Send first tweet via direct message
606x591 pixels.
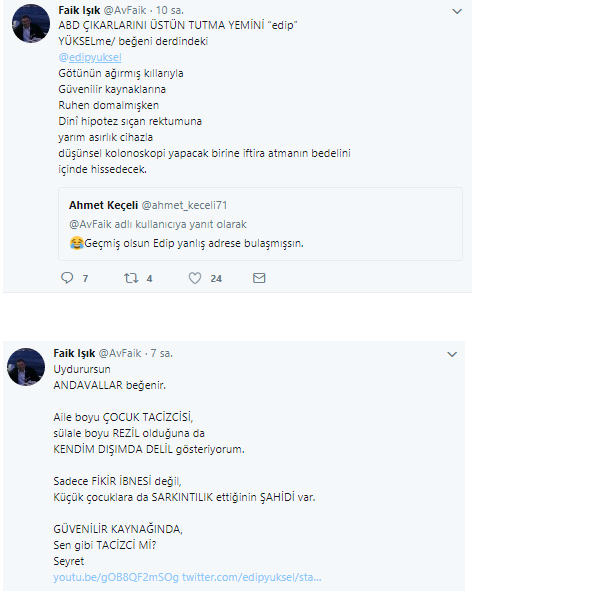259,278
